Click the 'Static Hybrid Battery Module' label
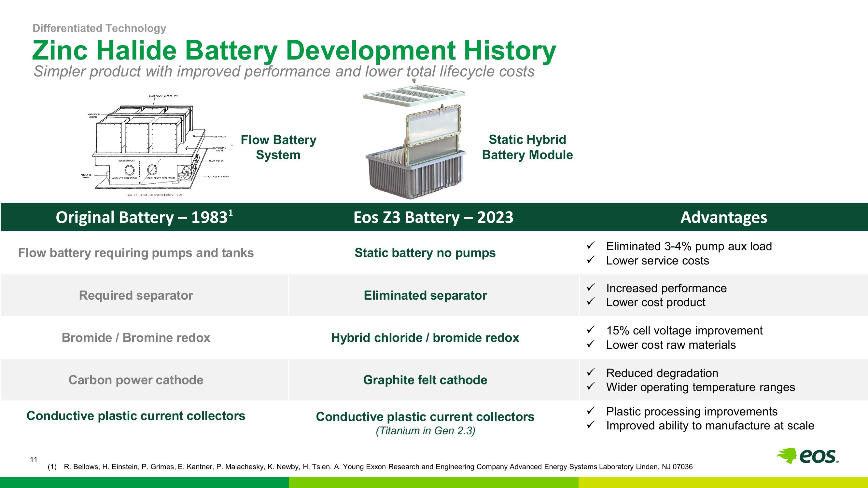This screenshot has width=868, height=488. [x=527, y=147]
